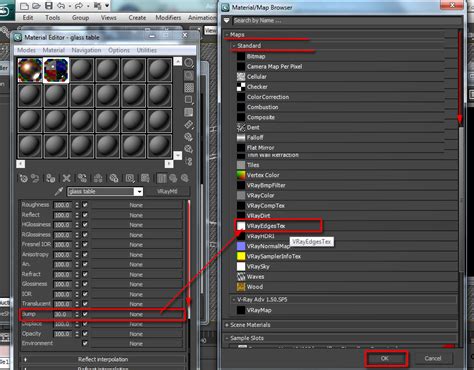Click the Reset Map/Mtl X icon

67,178
